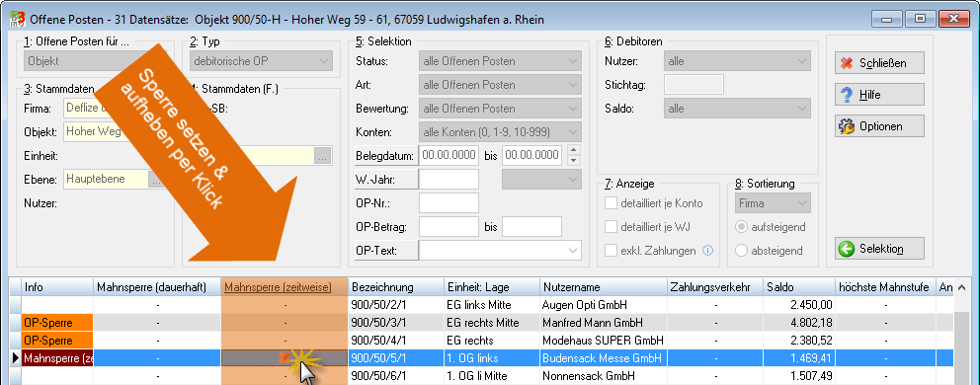Sort by Saldo column header

click(x=799, y=287)
